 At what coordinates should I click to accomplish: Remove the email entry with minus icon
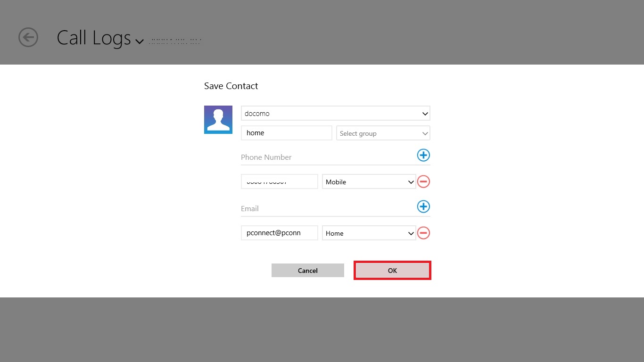(x=423, y=233)
